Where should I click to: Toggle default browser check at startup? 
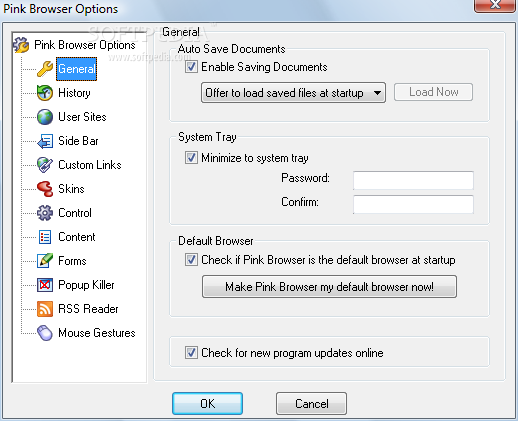191,259
